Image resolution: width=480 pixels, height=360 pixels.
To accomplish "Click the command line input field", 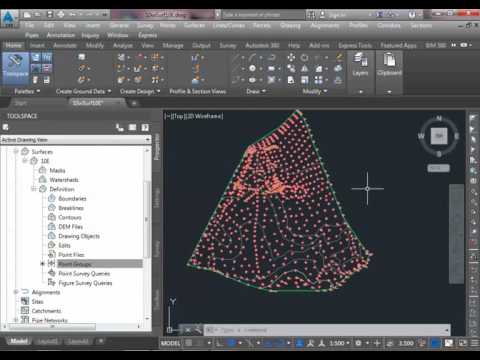I will (327, 330).
